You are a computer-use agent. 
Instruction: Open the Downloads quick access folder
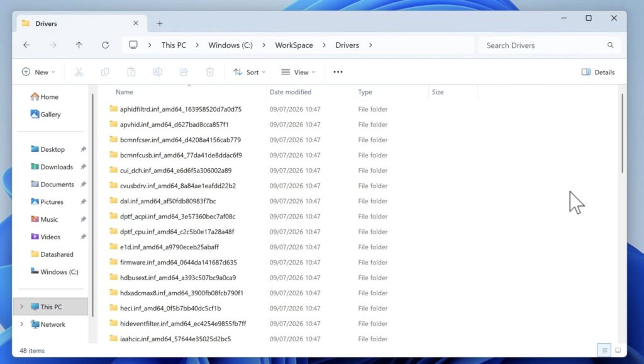point(52,167)
